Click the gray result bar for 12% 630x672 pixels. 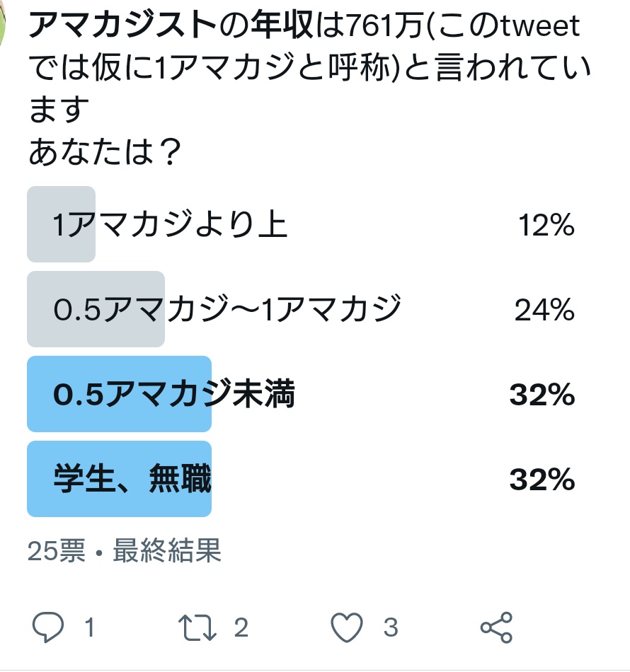point(62,224)
